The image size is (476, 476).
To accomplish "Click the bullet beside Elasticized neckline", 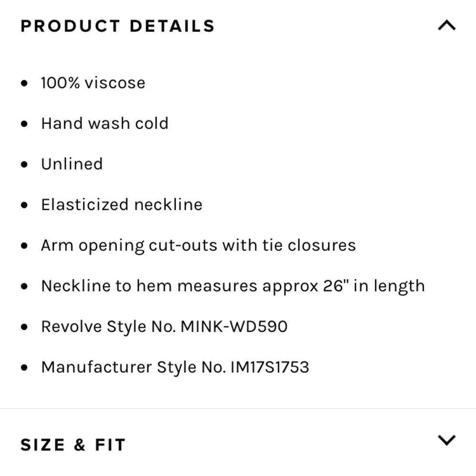I will (x=25, y=206).
